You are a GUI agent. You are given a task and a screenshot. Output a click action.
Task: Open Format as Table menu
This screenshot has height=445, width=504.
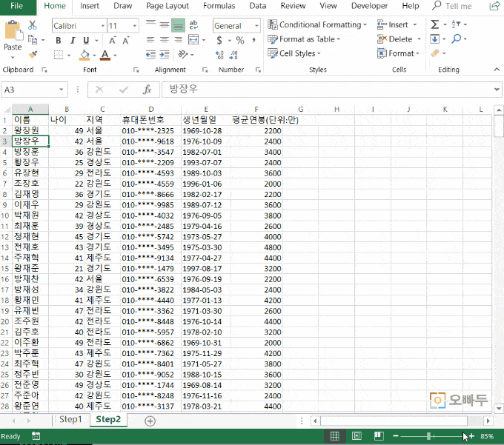tap(303, 39)
